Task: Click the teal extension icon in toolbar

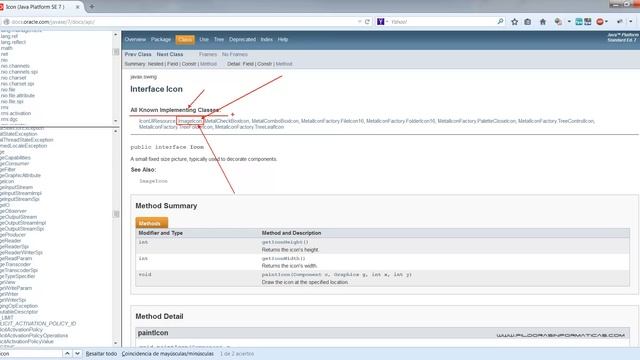Action: click(579, 22)
